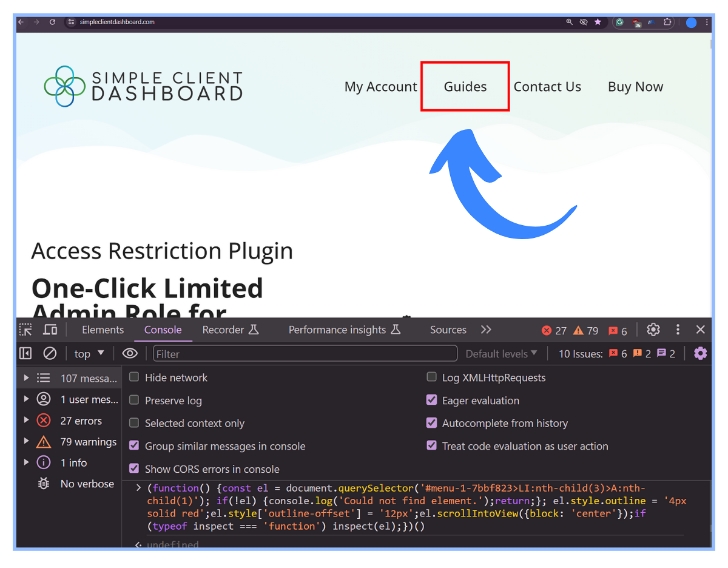Expand the 107 messages group
728x568 pixels.
(26, 377)
